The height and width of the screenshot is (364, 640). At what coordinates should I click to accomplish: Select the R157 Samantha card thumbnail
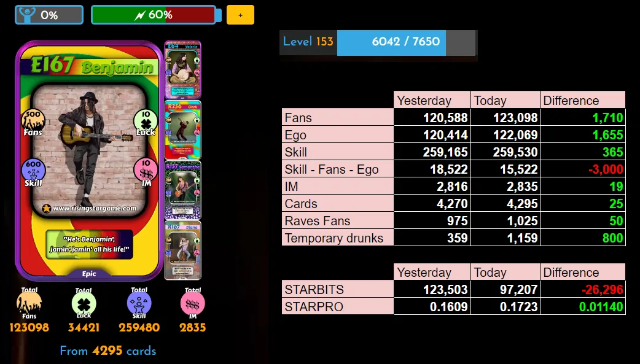pyautogui.click(x=183, y=190)
